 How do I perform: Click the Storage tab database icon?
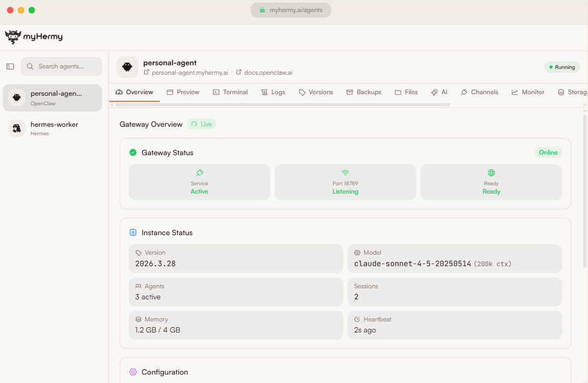561,92
